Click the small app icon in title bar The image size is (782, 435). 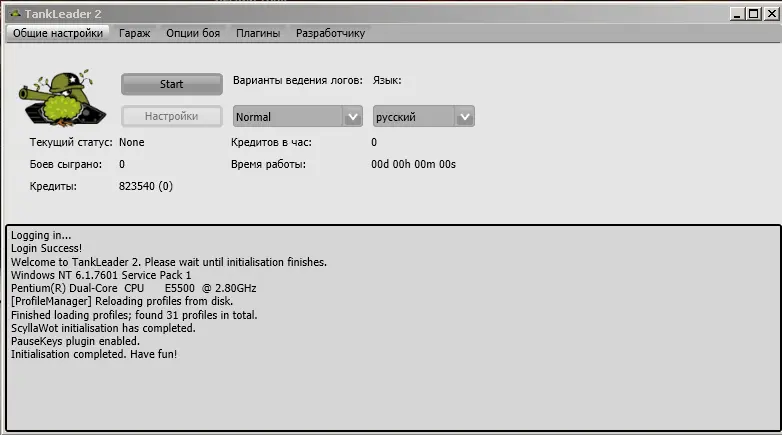coord(15,13)
